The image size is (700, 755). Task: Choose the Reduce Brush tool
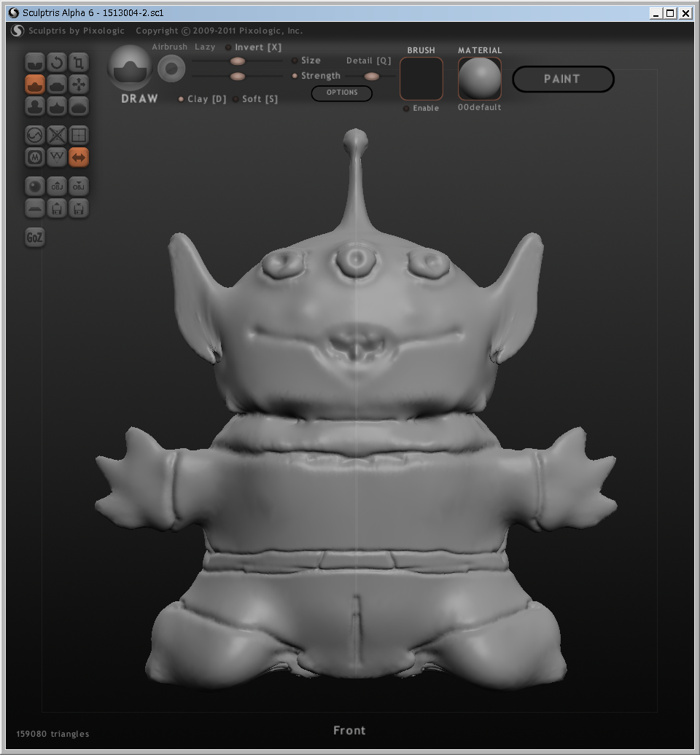tap(35, 136)
